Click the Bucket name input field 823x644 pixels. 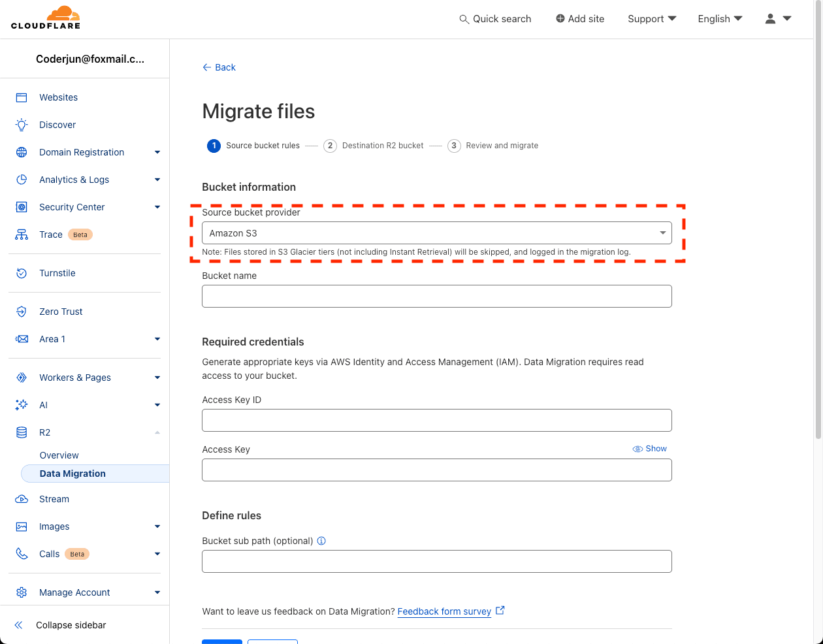point(437,297)
